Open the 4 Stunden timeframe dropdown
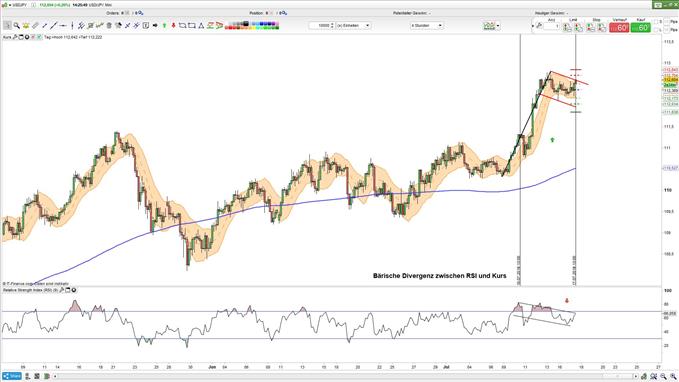 (427, 26)
